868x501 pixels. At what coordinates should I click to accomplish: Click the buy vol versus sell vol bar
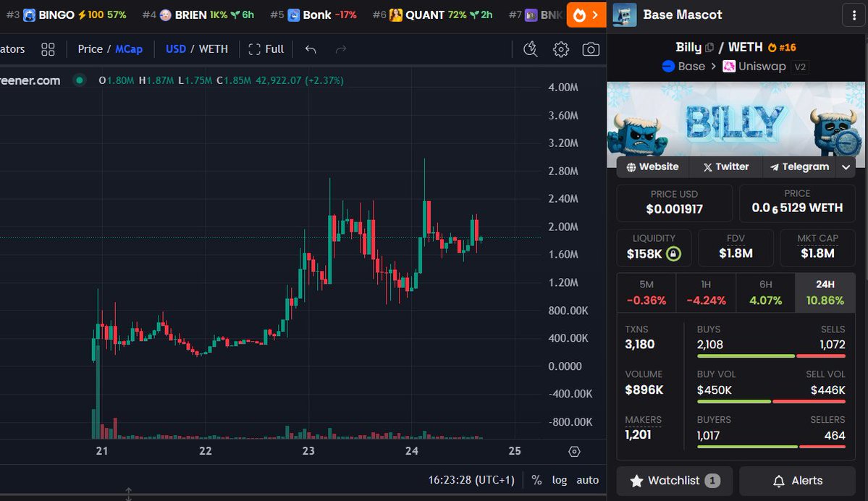point(771,401)
